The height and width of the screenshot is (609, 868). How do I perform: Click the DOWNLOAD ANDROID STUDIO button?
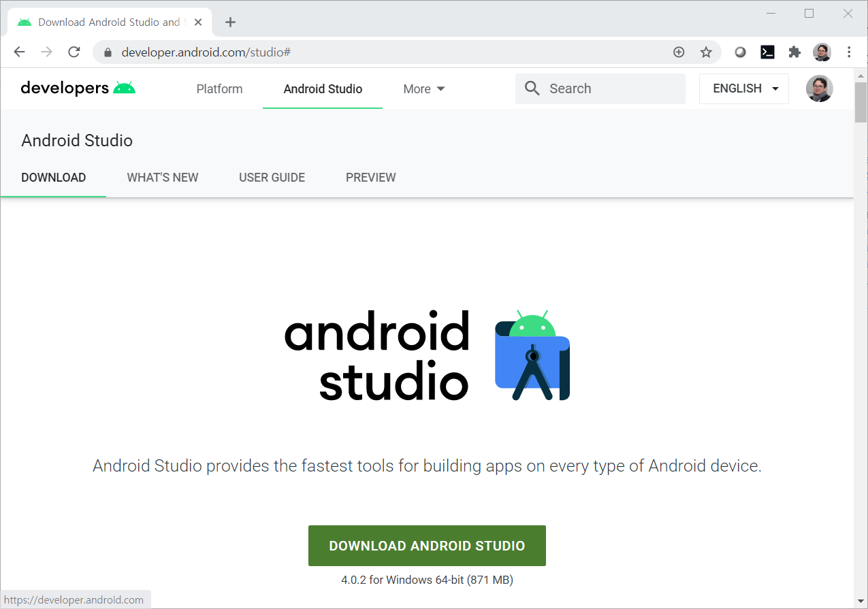[427, 546]
